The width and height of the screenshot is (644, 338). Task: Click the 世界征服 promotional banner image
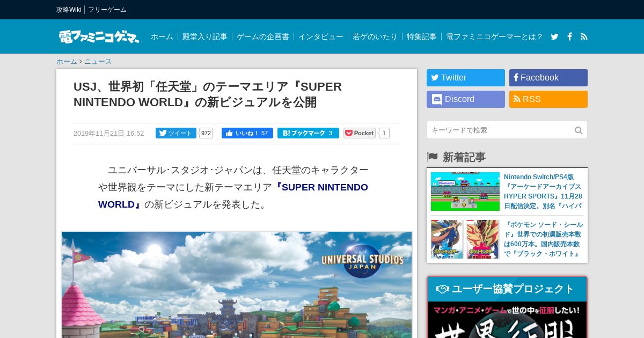pyautogui.click(x=507, y=320)
